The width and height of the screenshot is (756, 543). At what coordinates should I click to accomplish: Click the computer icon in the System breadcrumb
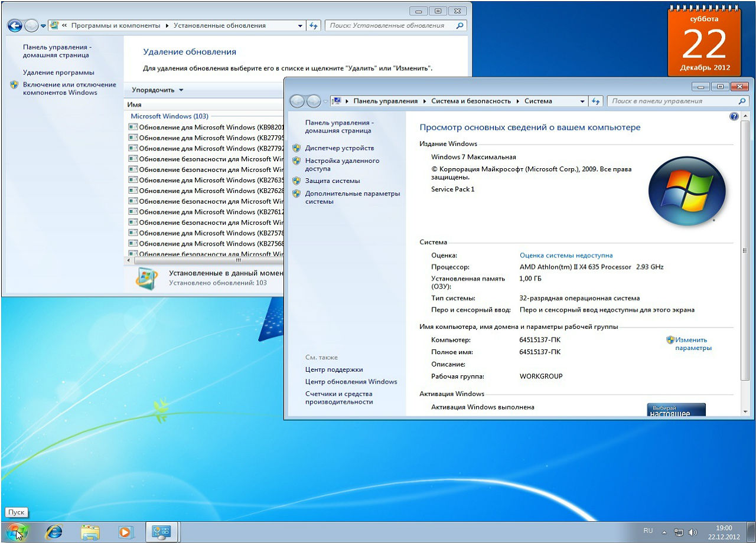(337, 101)
